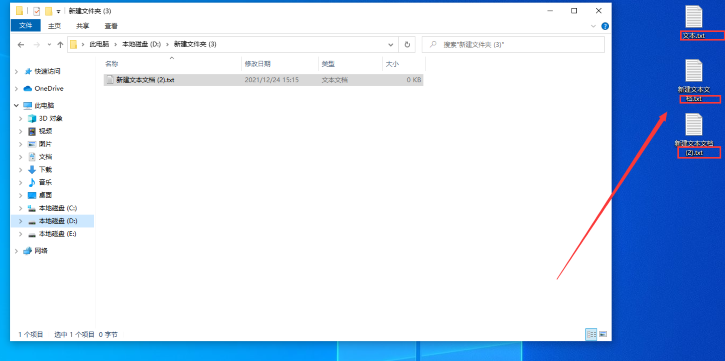Viewport: 725px width, 361px height.
Task: Click the search box for 新建文件夹 (3)
Action: coord(513,45)
